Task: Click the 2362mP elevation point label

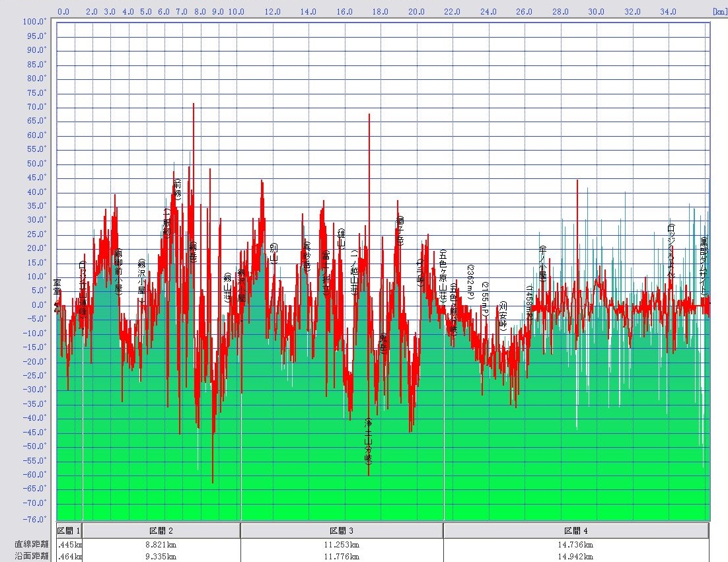Action: [x=470, y=282]
